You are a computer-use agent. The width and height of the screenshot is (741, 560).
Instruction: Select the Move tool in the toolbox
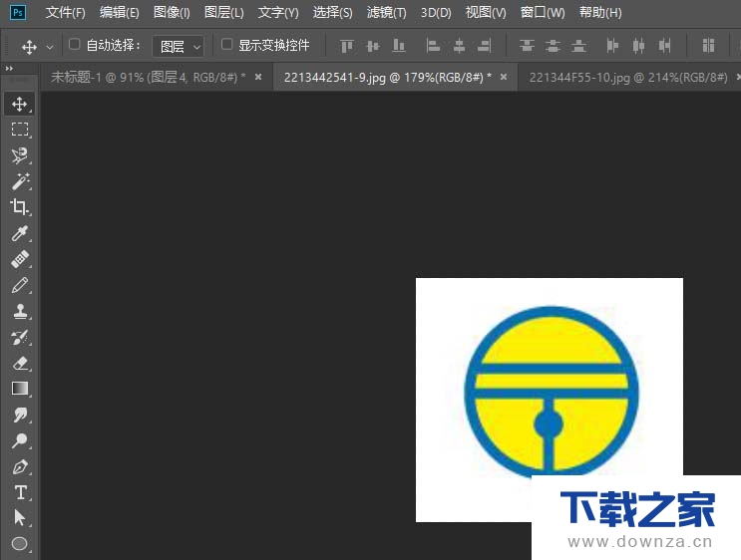click(x=19, y=104)
